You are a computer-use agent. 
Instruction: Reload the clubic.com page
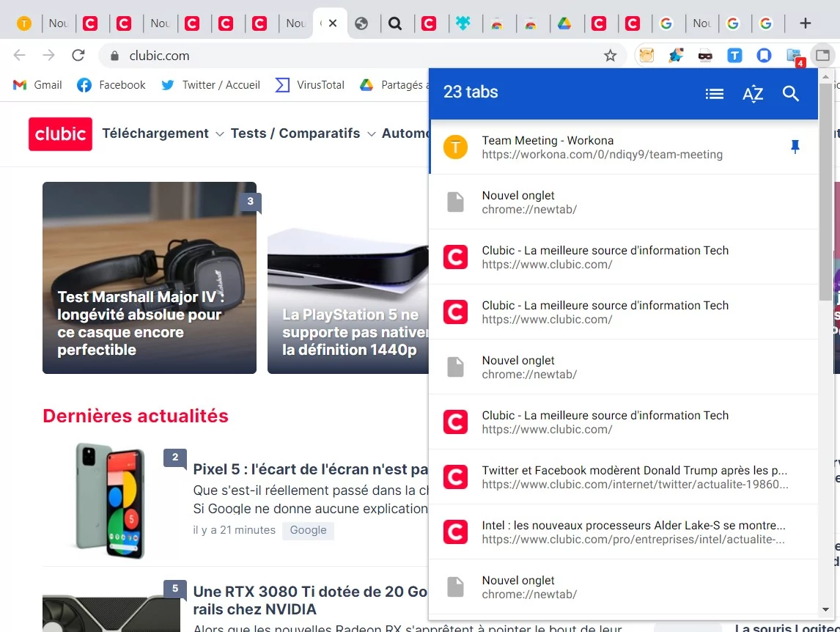click(78, 55)
